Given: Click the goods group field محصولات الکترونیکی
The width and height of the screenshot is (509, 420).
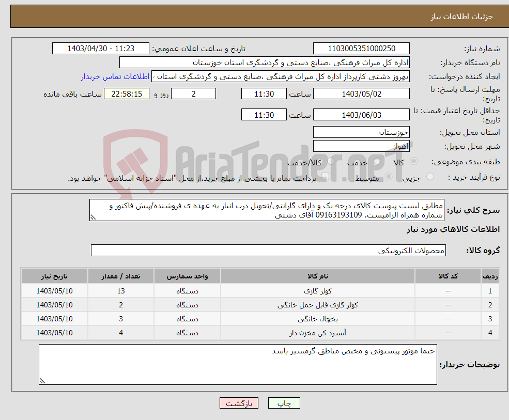Looking at the screenshot, I should tap(269, 250).
